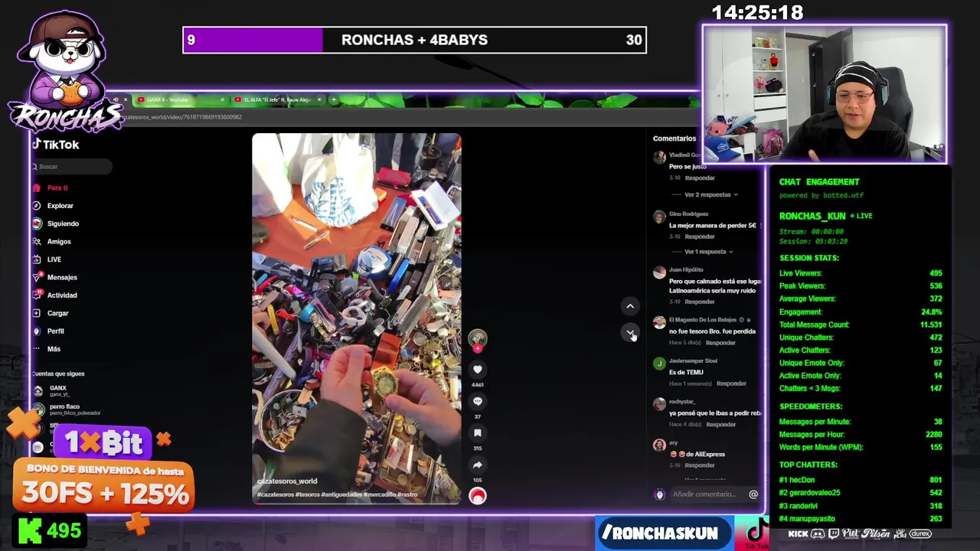
Task: Click Responder under 'Es de TEMU' comment
Action: 731,383
